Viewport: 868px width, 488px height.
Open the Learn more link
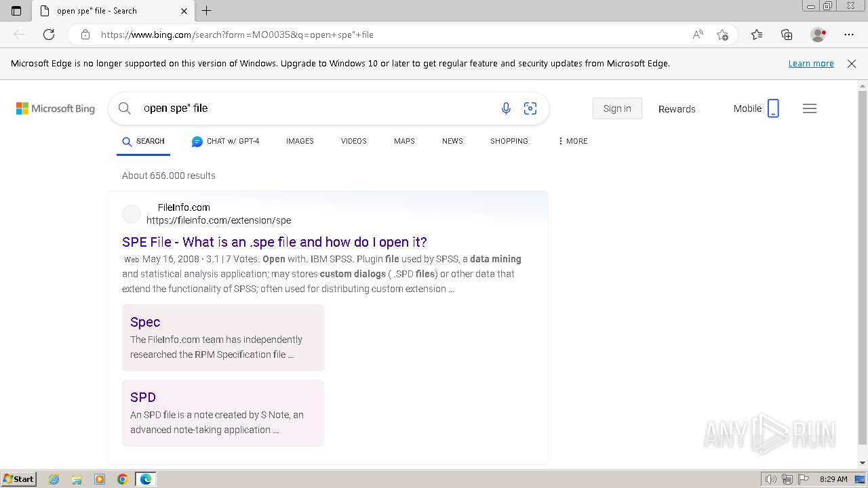pyautogui.click(x=811, y=64)
